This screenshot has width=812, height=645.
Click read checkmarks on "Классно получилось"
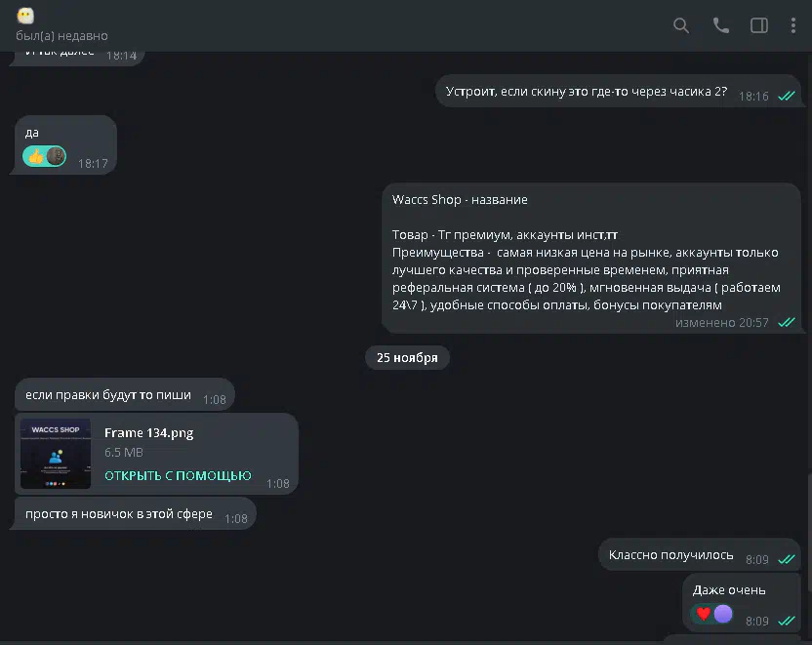coord(787,560)
